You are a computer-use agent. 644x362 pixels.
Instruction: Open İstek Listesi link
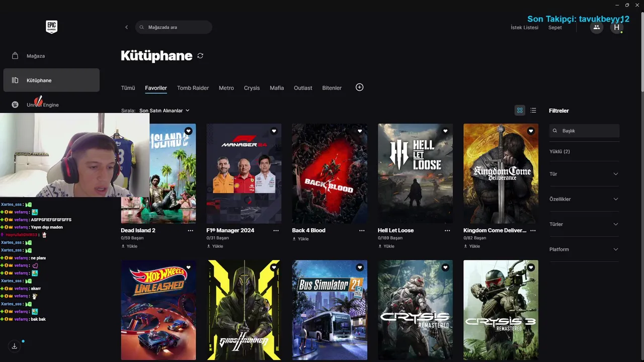click(524, 28)
